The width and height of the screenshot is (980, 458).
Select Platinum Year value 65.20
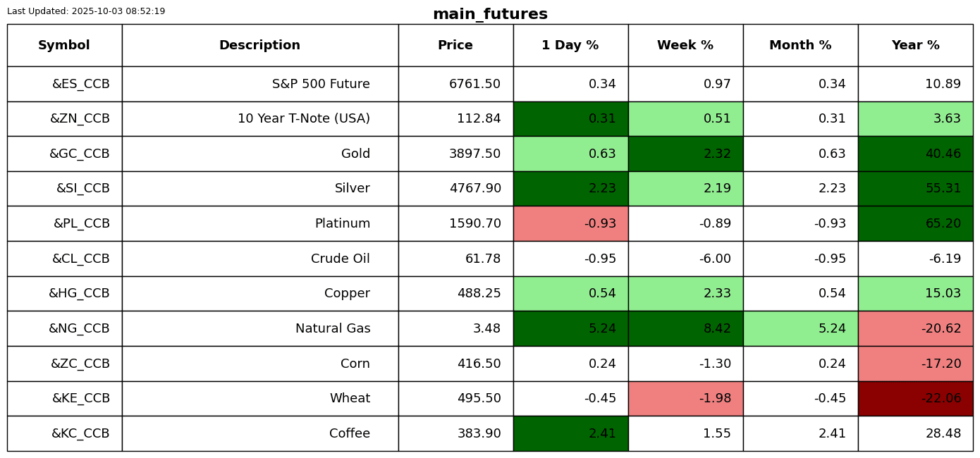943,223
